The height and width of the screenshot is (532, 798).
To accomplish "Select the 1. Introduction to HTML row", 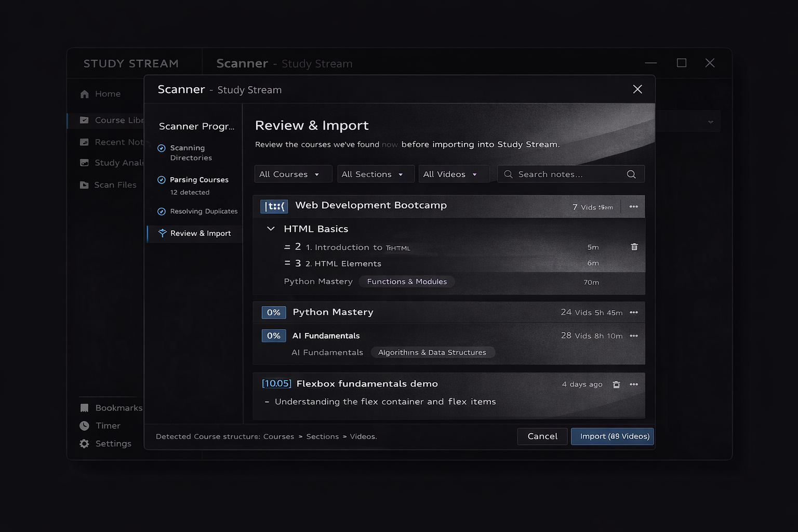I will [449, 247].
